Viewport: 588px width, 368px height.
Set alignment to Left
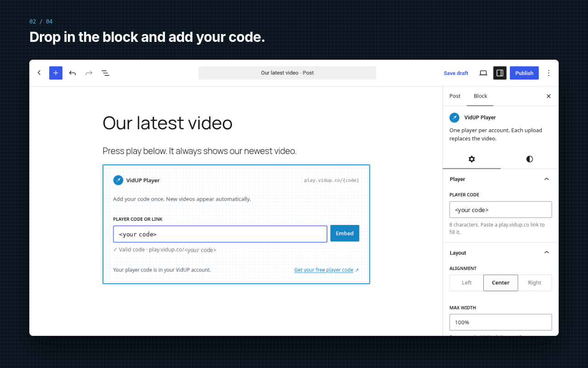click(x=467, y=283)
